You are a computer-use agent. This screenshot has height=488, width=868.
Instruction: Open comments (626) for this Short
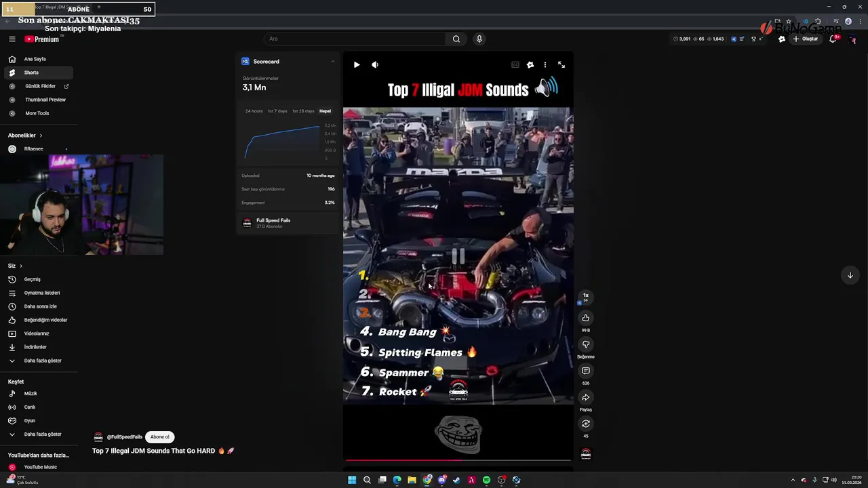pos(586,371)
